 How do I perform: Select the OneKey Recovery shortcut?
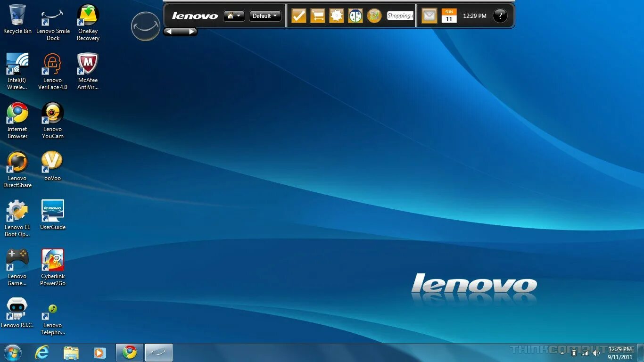click(x=88, y=23)
